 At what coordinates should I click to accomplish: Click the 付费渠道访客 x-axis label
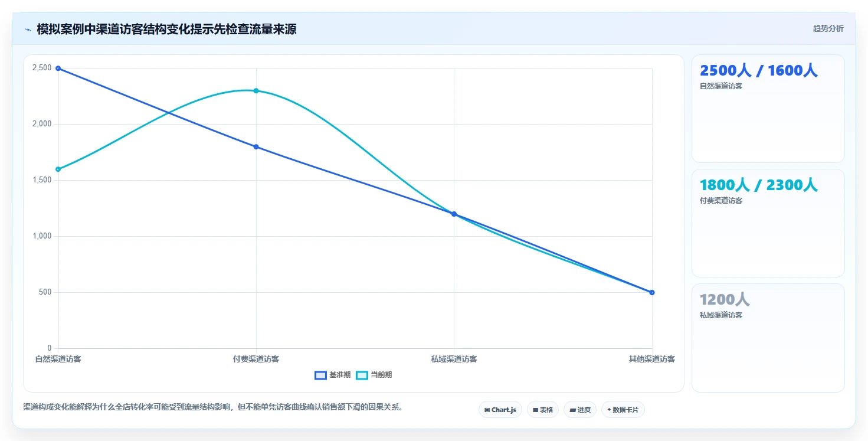(x=256, y=359)
